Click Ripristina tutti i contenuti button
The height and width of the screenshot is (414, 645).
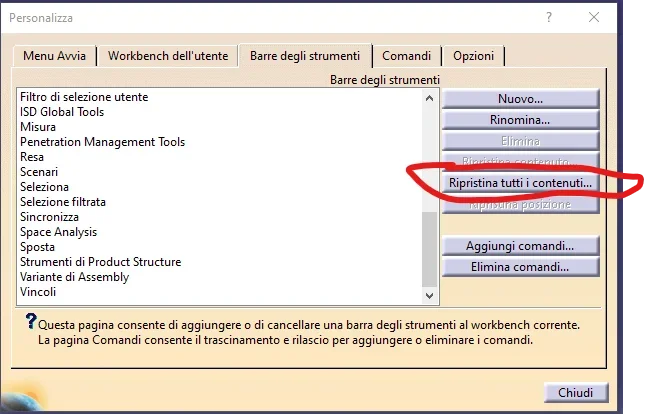[x=520, y=183]
